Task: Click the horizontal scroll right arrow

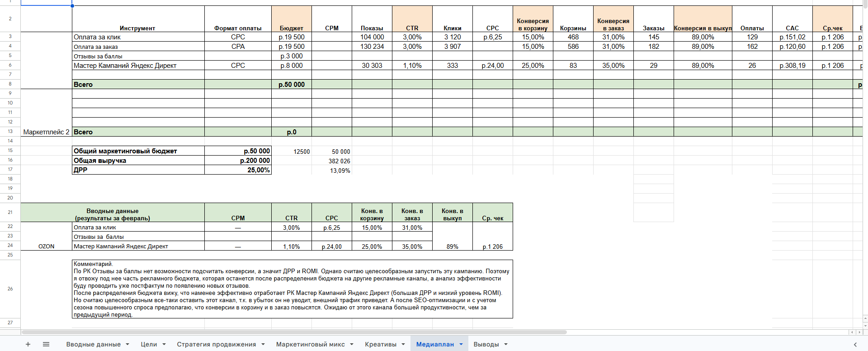Action: pos(860,332)
